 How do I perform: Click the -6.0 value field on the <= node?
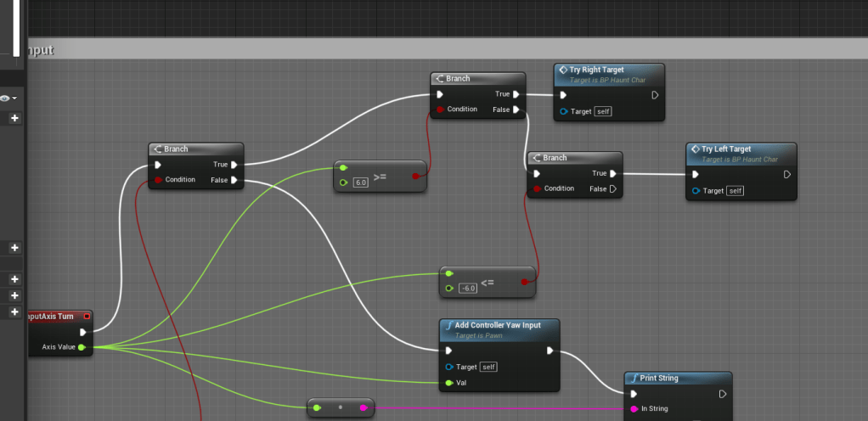click(x=467, y=289)
